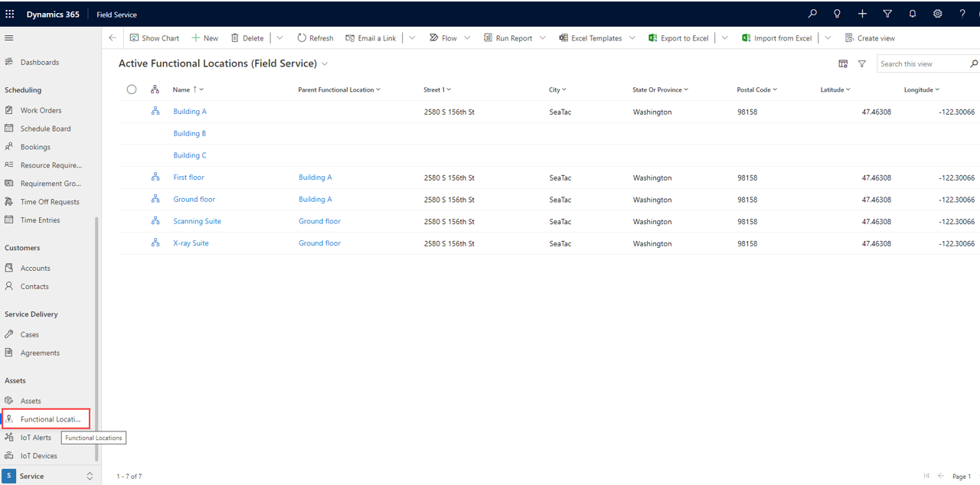Open IoT Alerts in the sidebar
Image resolution: width=980 pixels, height=485 pixels.
point(36,438)
